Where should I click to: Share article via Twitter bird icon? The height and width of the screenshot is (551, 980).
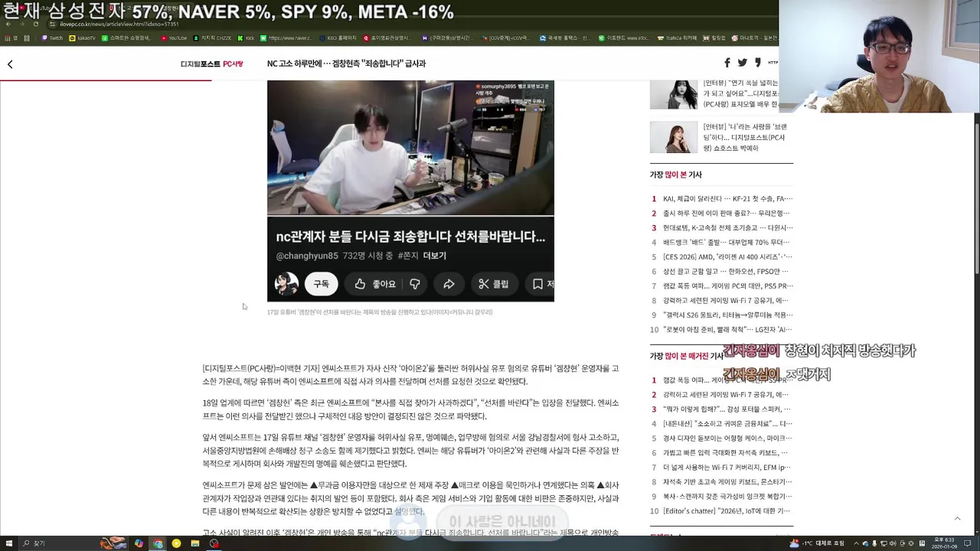tap(742, 63)
